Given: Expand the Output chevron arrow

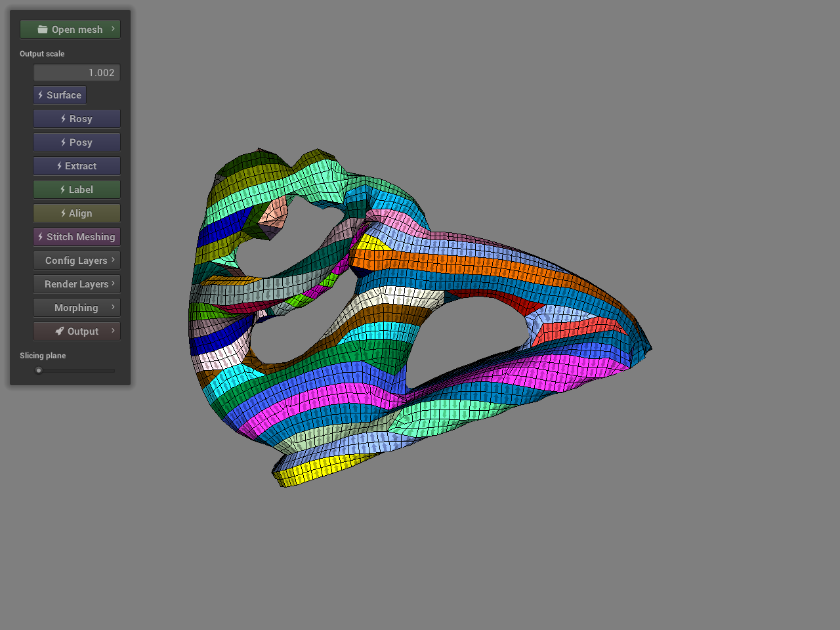Looking at the screenshot, I should [113, 331].
